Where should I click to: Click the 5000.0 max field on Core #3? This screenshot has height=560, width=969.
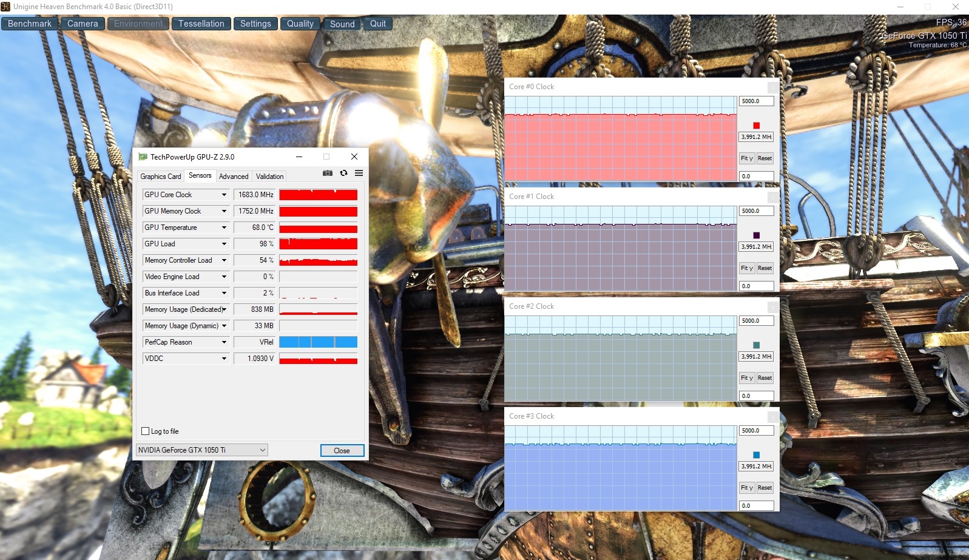tap(756, 431)
